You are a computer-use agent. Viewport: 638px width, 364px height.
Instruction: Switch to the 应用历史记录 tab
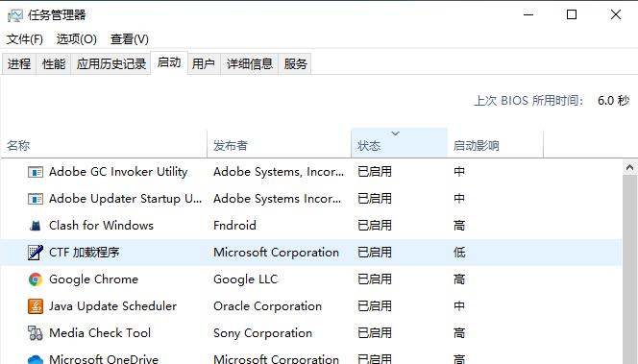(x=111, y=63)
